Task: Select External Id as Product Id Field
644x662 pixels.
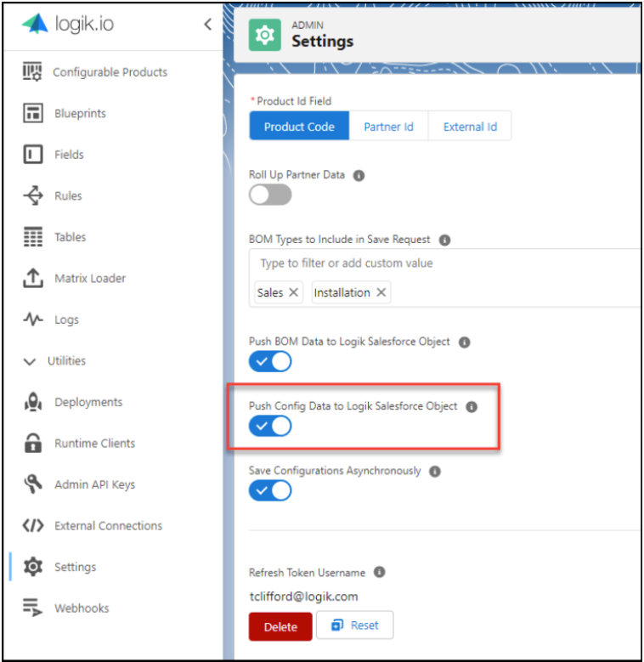Action: pyautogui.click(x=470, y=127)
